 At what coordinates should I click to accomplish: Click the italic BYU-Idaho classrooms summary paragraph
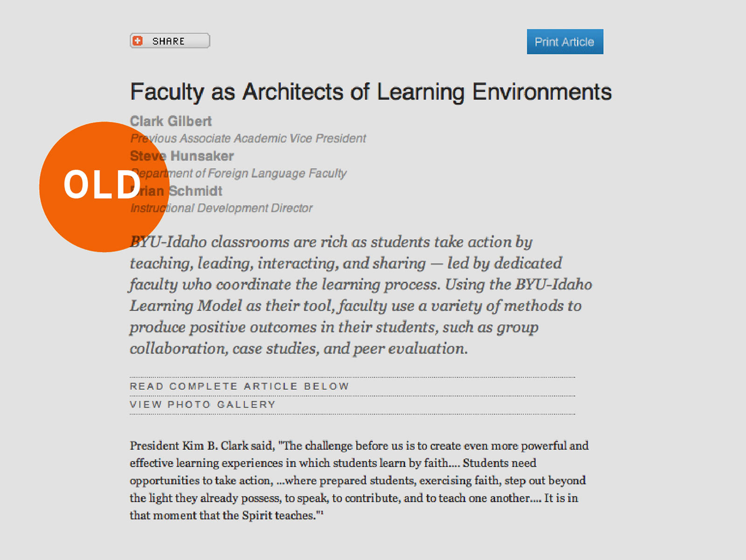pyautogui.click(x=360, y=295)
